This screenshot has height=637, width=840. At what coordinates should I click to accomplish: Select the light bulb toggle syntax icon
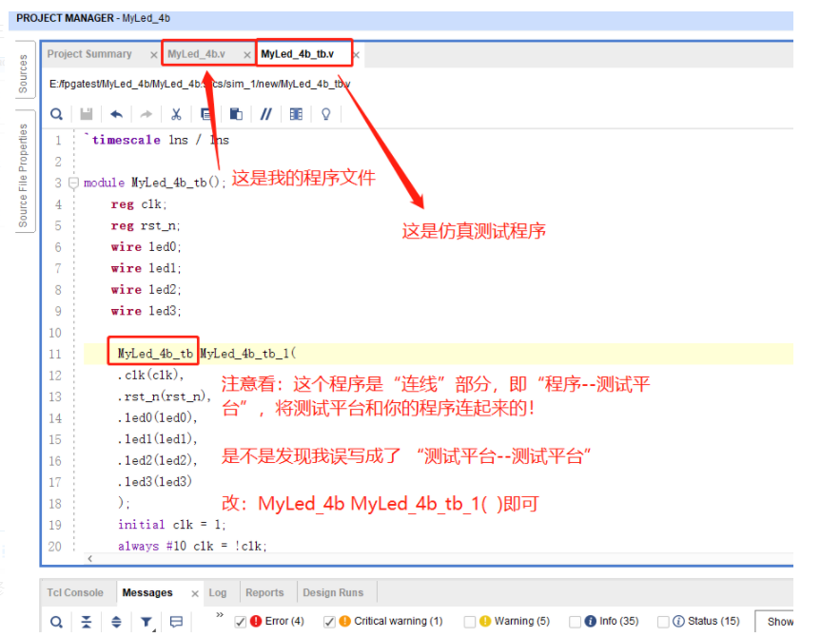(323, 114)
